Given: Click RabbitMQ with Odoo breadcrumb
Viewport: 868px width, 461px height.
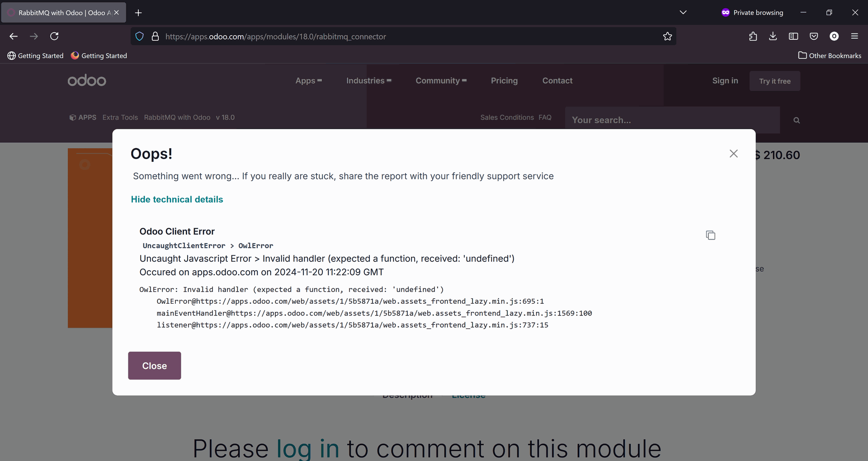Looking at the screenshot, I should [x=177, y=118].
